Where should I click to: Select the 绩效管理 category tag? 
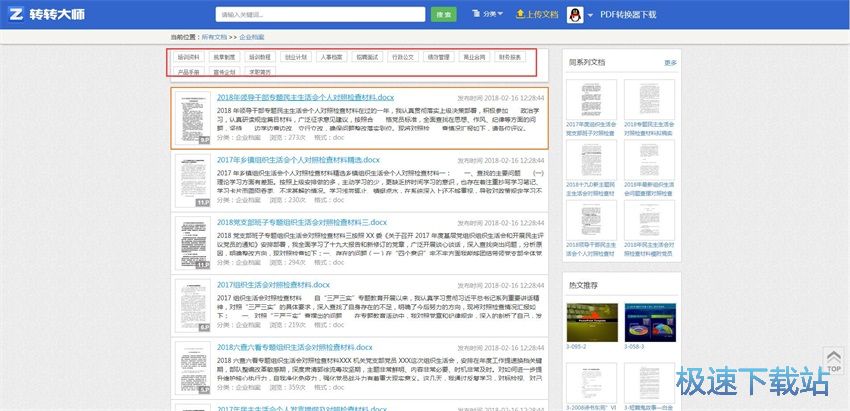(438, 57)
